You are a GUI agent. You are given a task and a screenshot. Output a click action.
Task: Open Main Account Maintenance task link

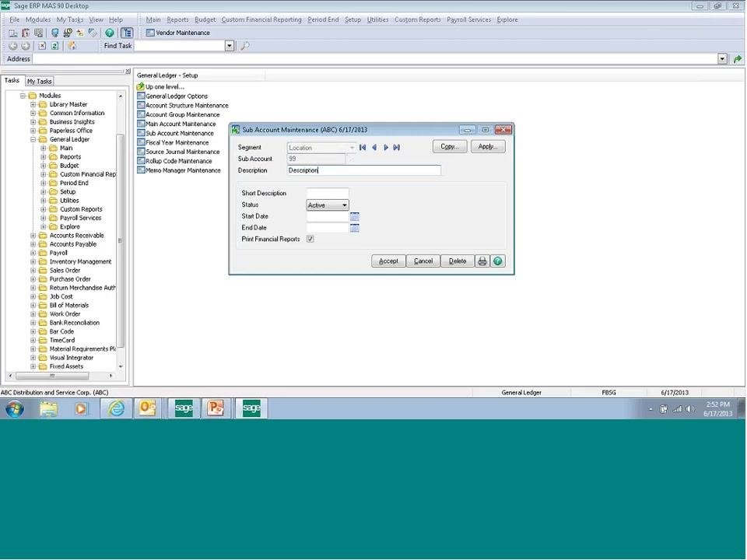coord(177,124)
